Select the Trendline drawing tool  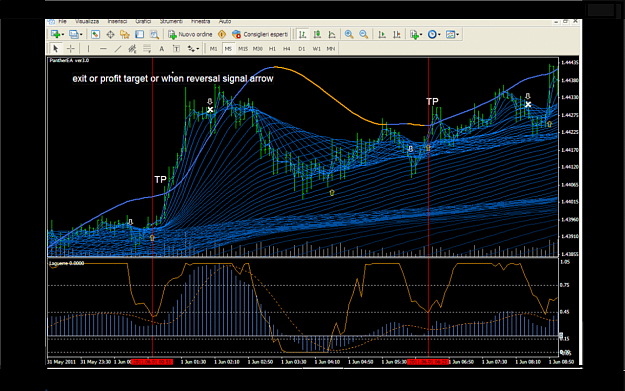pyautogui.click(x=118, y=49)
